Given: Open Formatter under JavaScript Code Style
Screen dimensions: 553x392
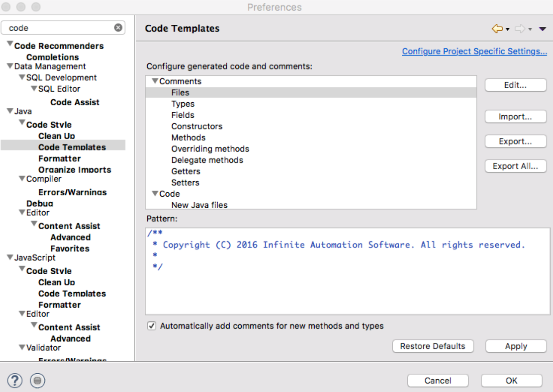Looking at the screenshot, I should pyautogui.click(x=59, y=305).
